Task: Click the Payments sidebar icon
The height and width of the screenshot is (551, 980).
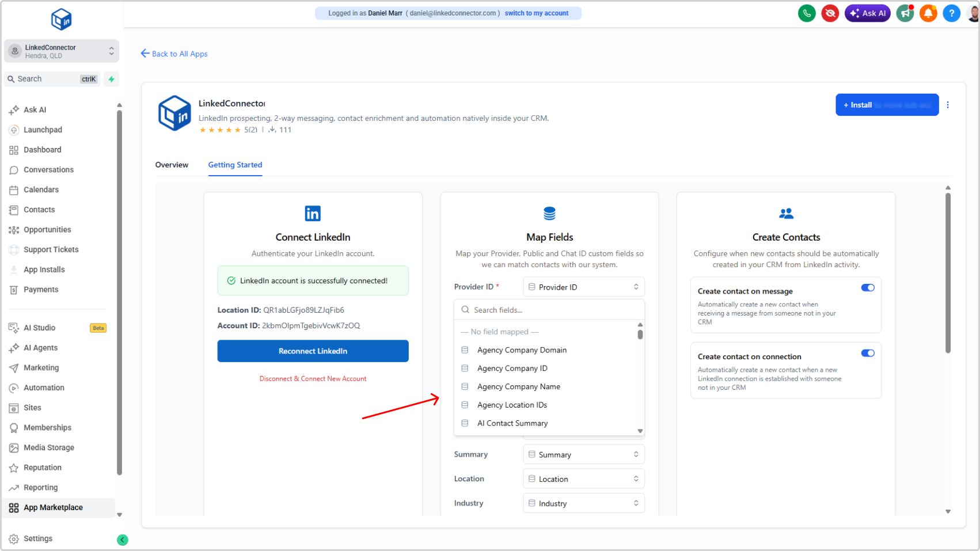Action: click(14, 290)
